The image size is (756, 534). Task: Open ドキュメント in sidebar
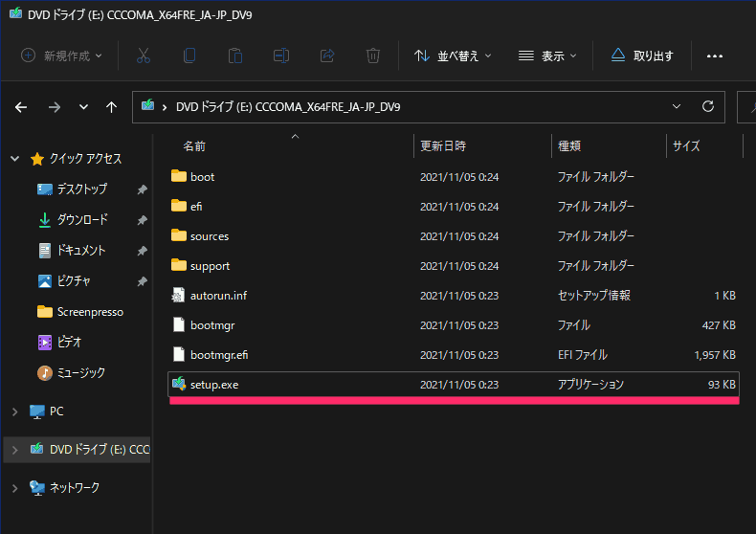coord(81,250)
